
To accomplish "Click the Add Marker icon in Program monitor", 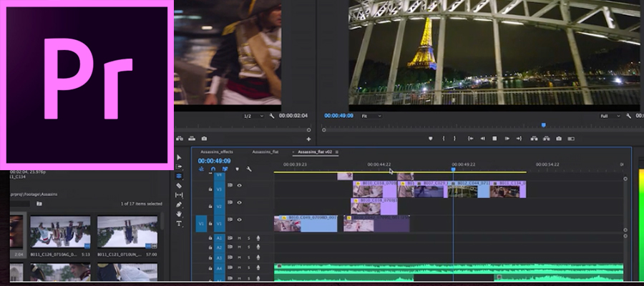I will [431, 138].
